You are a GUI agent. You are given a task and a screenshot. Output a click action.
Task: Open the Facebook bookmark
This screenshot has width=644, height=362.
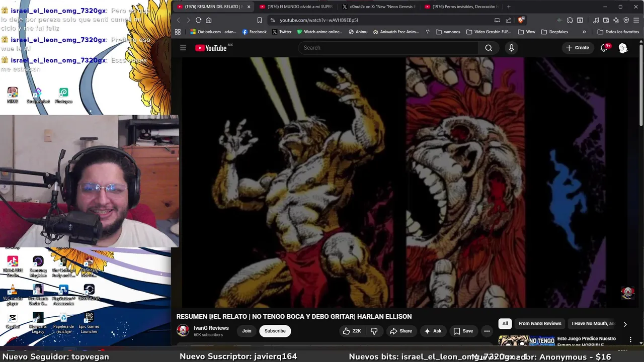pos(254,32)
